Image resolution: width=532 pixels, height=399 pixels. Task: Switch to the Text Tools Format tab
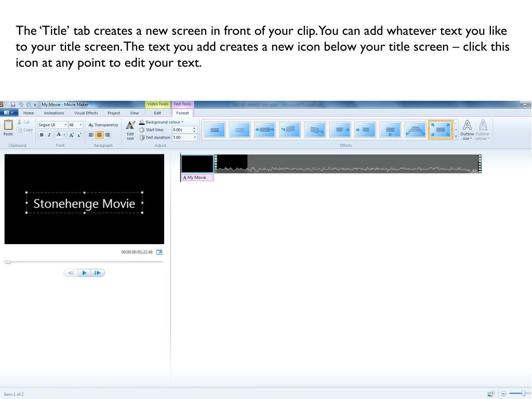point(182,113)
